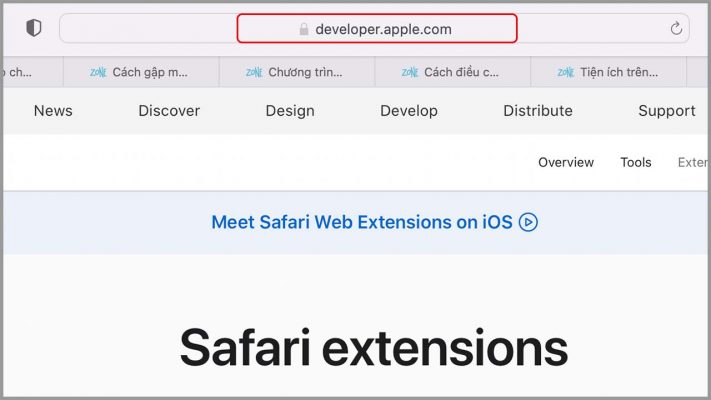711x400 pixels.
Task: Select the Overview sub-navigation link
Action: coord(566,162)
